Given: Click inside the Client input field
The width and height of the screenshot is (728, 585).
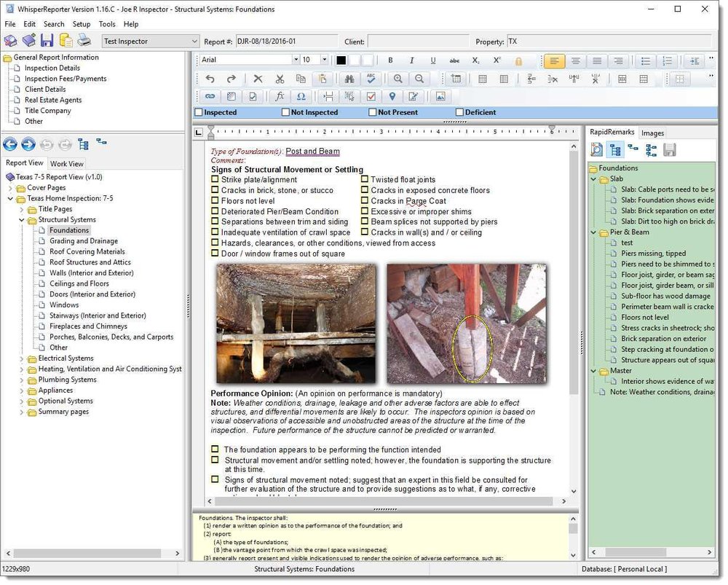Looking at the screenshot, I should [x=419, y=42].
